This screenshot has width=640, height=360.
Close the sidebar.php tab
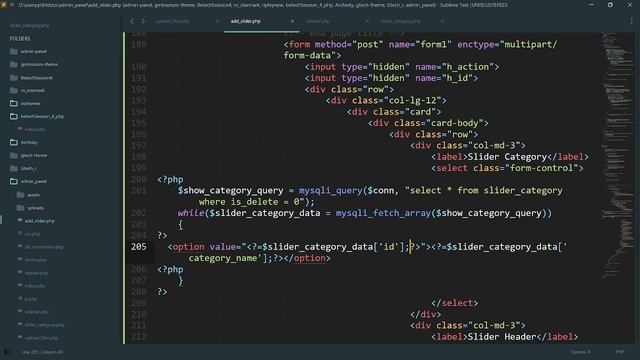coord(367,21)
